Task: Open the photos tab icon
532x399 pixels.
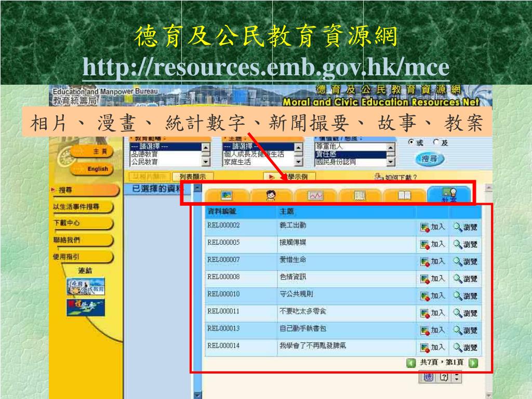Action: tap(227, 195)
